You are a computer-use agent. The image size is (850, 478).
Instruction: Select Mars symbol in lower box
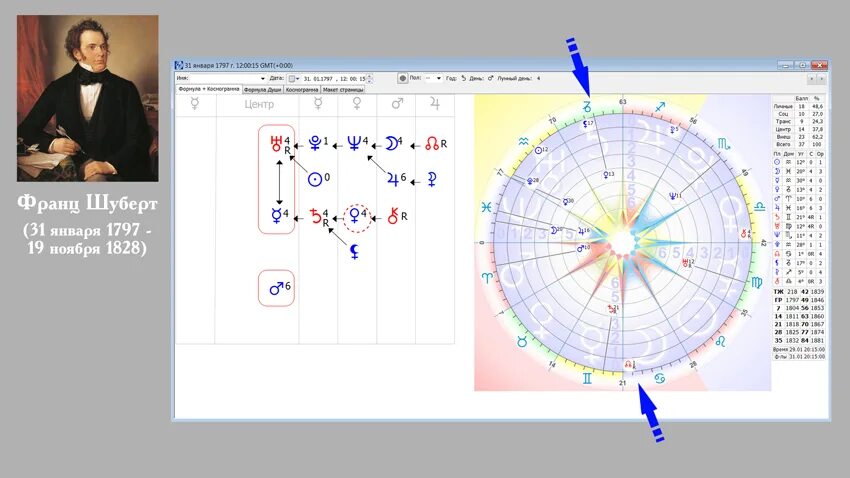[276, 288]
